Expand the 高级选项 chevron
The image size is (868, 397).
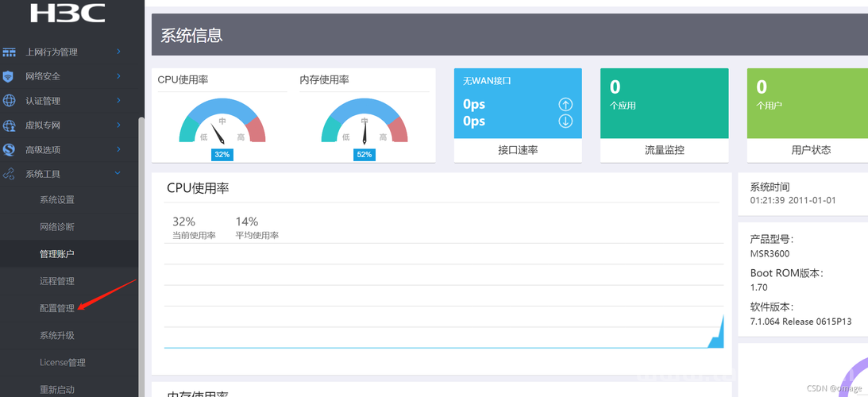(x=118, y=149)
